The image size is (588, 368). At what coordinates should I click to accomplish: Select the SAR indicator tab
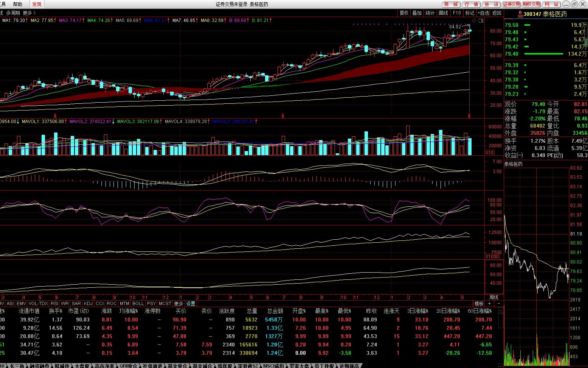point(76,304)
